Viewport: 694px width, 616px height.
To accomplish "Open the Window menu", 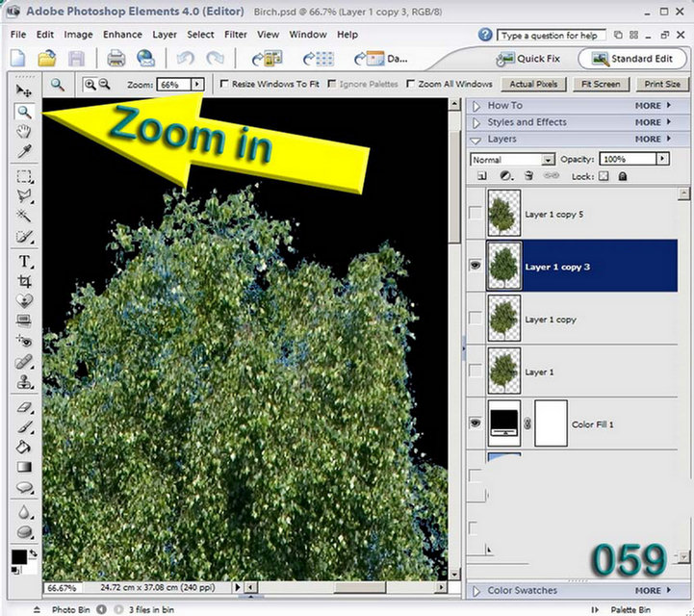I will tap(308, 35).
